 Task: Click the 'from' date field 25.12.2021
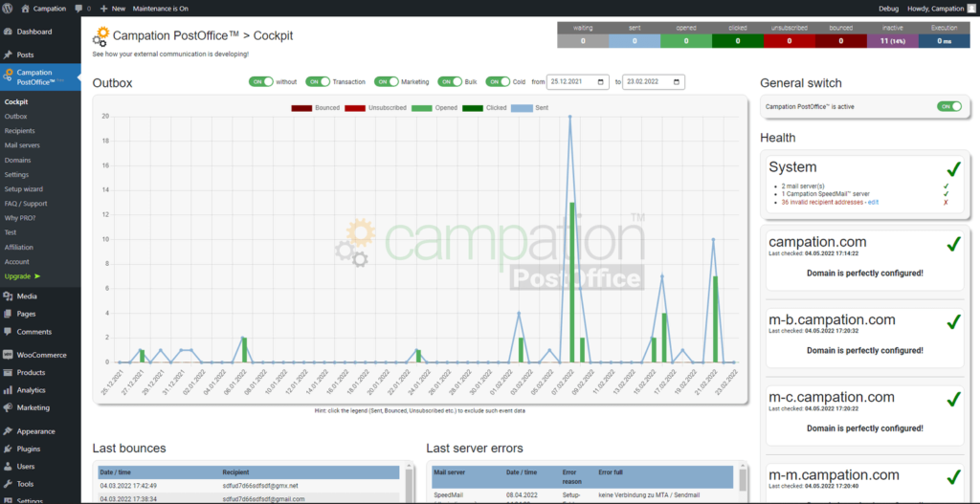pyautogui.click(x=577, y=82)
